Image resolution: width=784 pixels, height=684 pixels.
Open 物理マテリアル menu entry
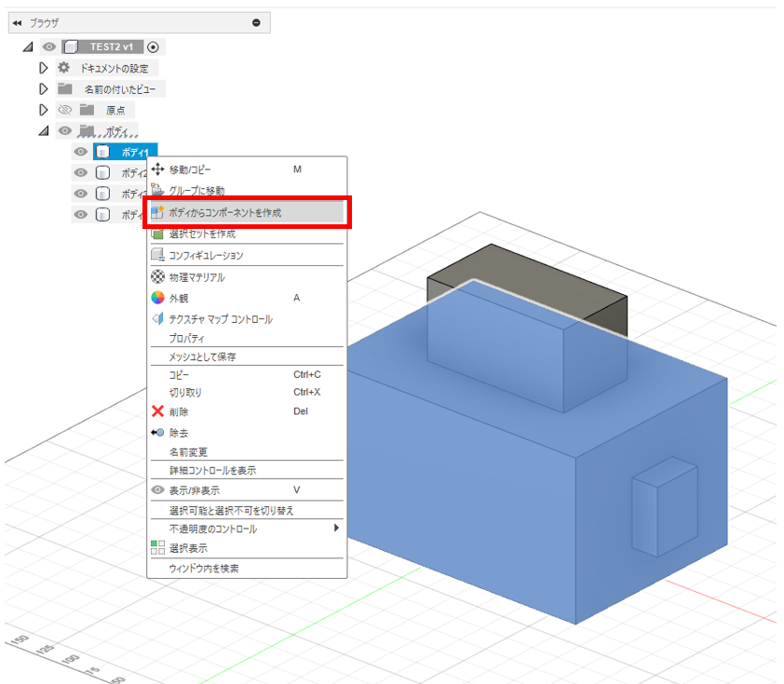coord(247,276)
